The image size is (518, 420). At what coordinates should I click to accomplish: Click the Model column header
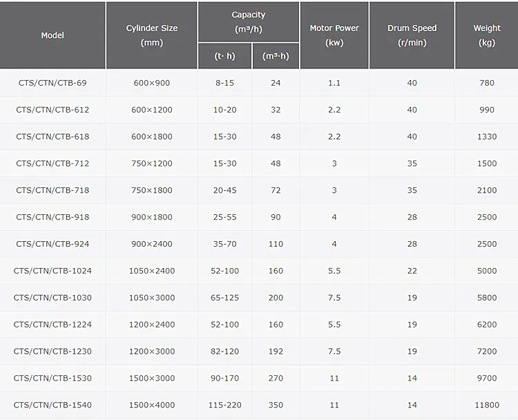[x=52, y=35]
